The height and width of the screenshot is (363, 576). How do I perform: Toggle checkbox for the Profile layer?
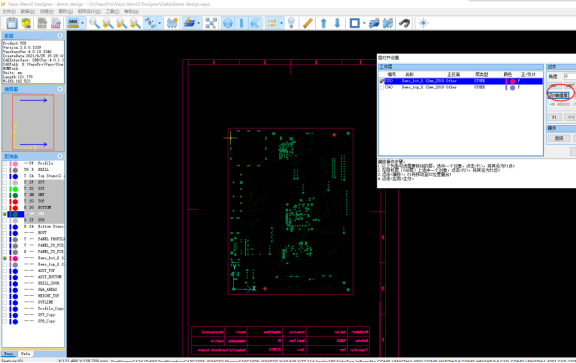(x=5, y=163)
